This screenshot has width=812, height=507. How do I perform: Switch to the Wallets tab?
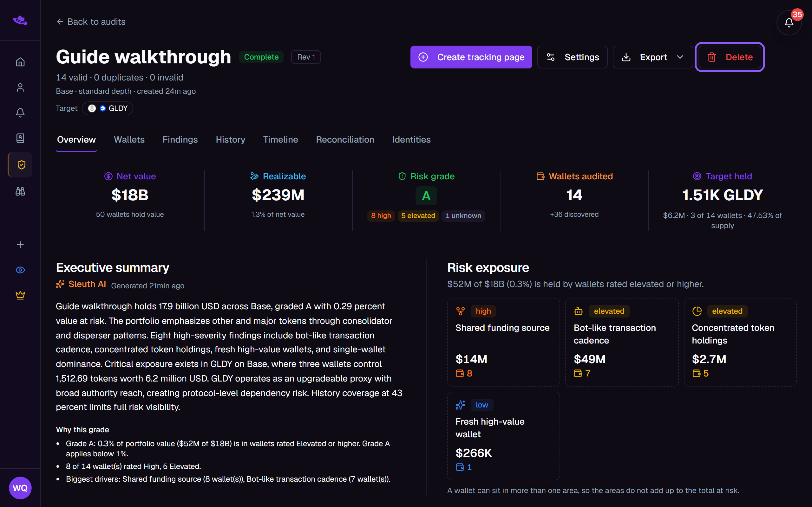click(x=129, y=139)
